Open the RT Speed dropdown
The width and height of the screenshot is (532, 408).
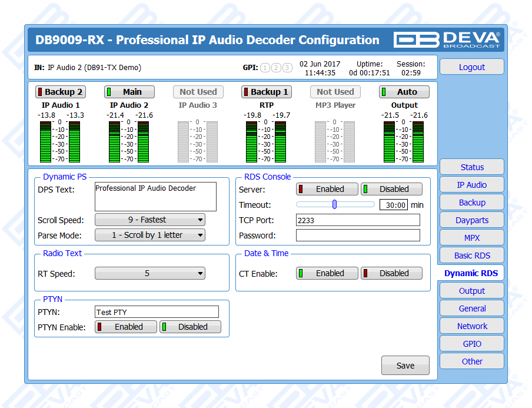pyautogui.click(x=150, y=273)
